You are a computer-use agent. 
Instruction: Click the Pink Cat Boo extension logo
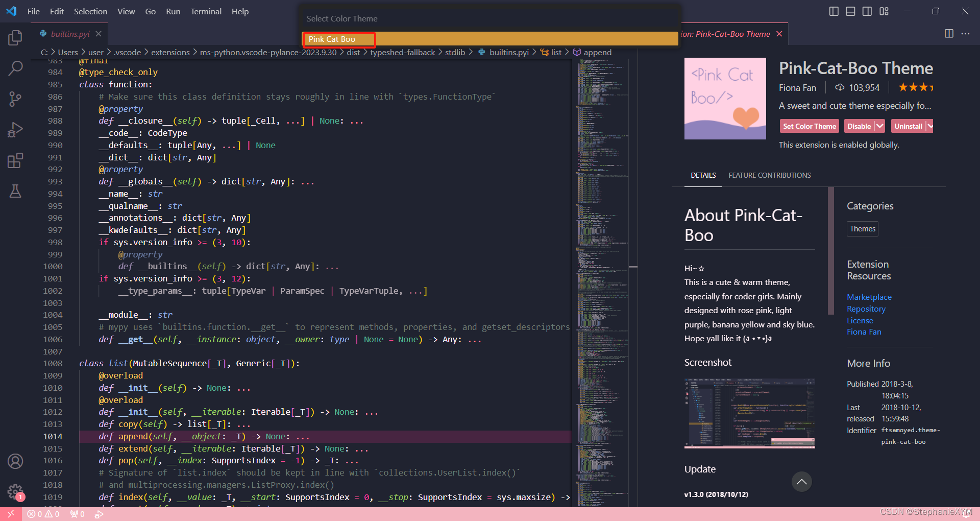[725, 99]
